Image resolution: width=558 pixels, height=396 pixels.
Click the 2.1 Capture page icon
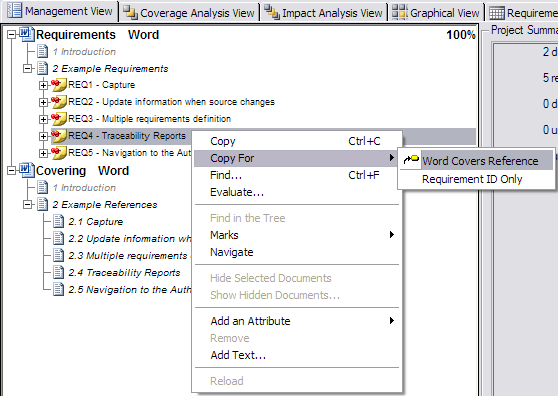click(58, 221)
